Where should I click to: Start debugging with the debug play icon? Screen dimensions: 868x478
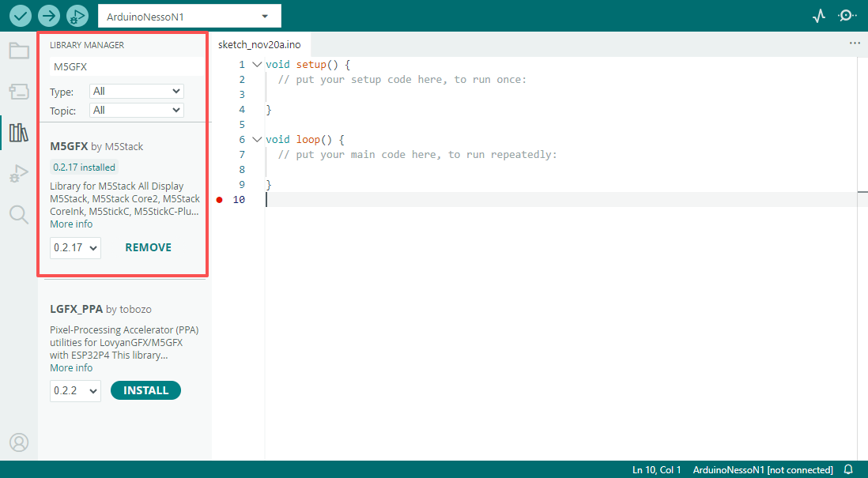click(77, 16)
